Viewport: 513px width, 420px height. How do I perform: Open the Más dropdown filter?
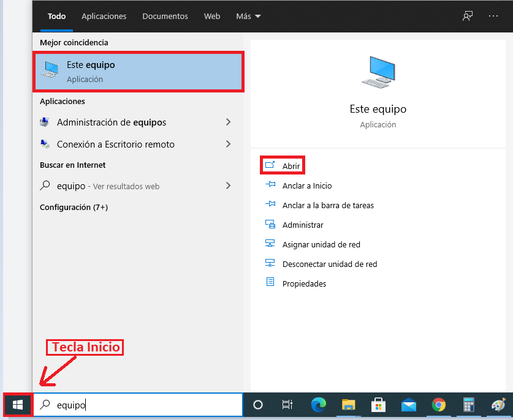(x=248, y=16)
